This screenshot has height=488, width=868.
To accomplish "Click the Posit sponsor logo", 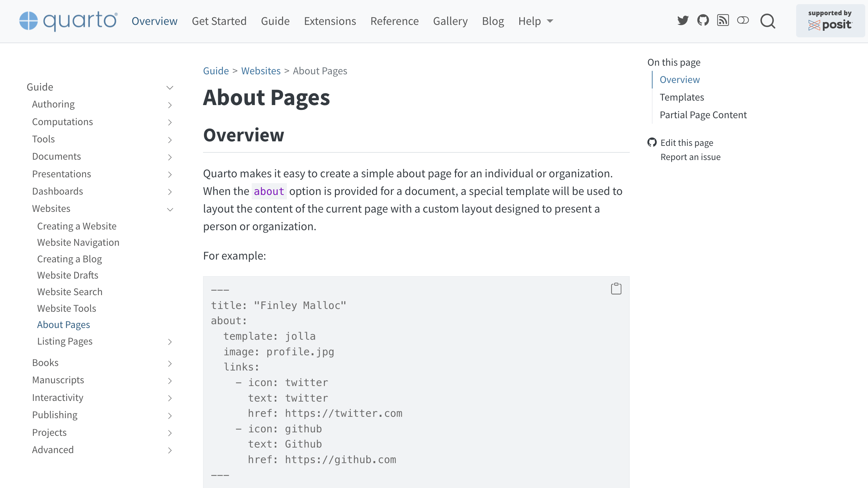I will click(830, 21).
